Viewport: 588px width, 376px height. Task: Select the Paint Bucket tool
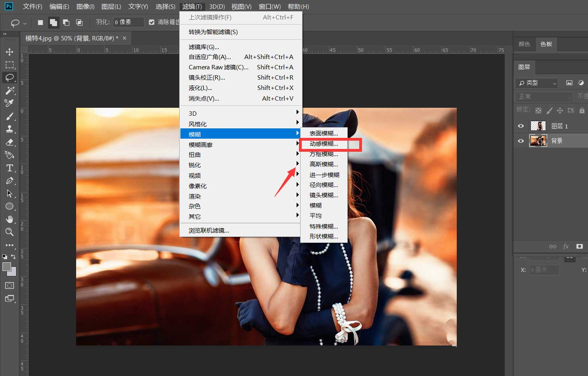(10, 155)
